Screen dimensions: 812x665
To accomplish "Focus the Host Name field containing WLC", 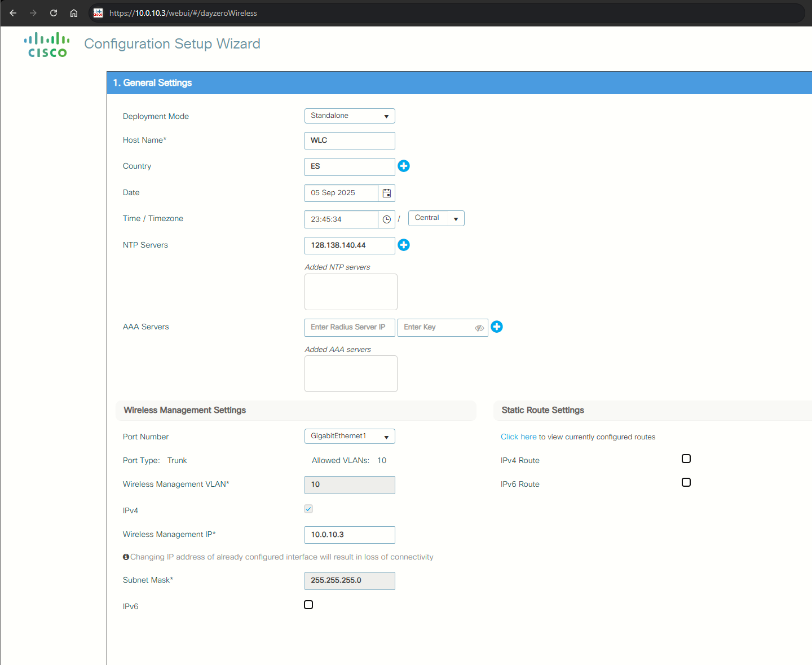I will (x=350, y=140).
